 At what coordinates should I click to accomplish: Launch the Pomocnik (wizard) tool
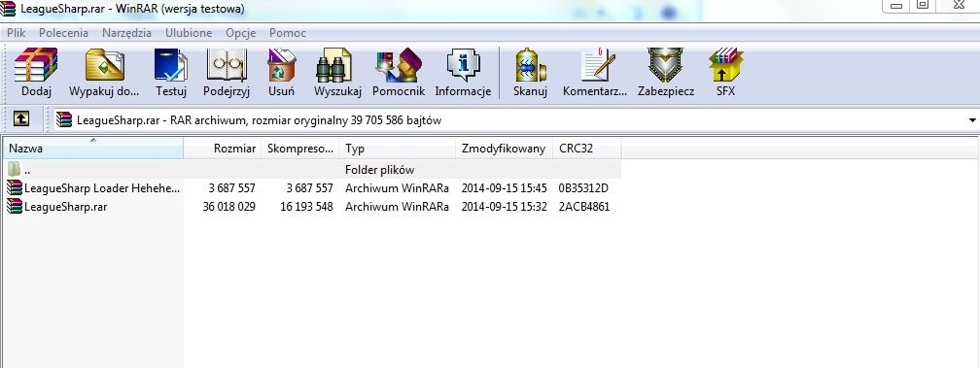point(399,65)
